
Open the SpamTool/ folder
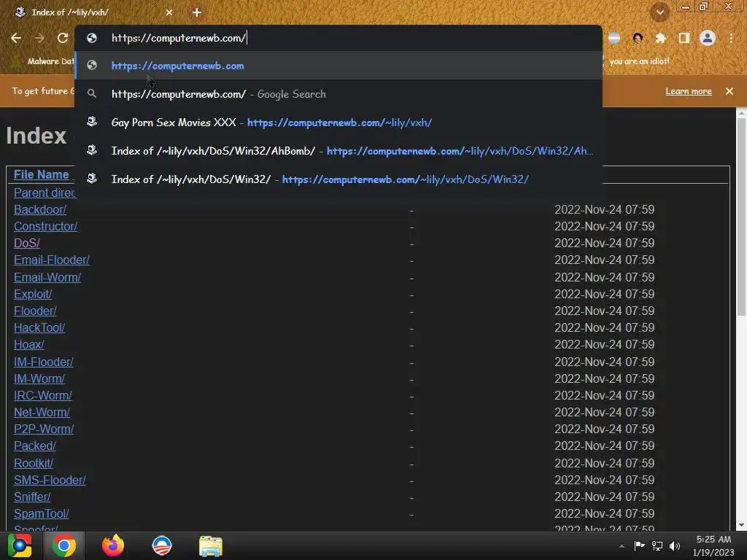click(42, 514)
